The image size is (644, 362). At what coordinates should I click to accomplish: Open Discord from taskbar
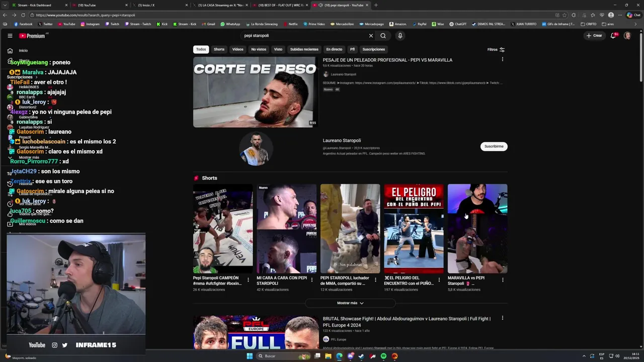pyautogui.click(x=350, y=356)
